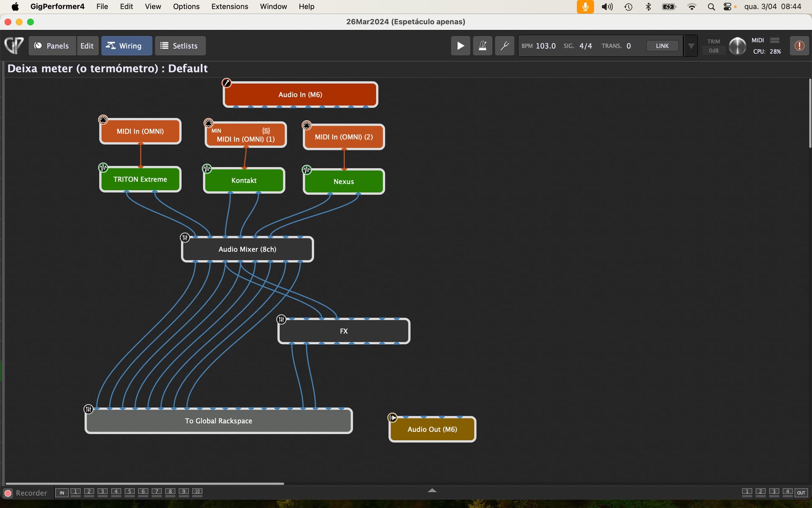Screen dimensions: 812x508
Task: Select the TRITON Extreme plugin block
Action: (140, 179)
